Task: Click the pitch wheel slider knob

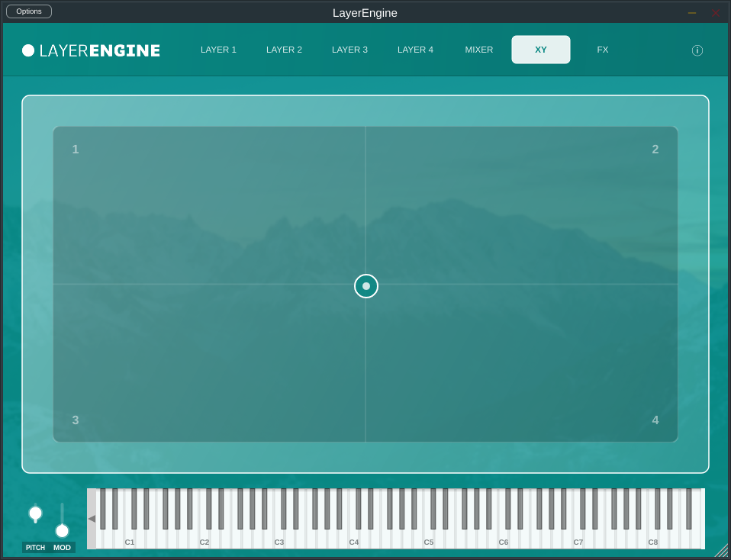Action: 35,513
